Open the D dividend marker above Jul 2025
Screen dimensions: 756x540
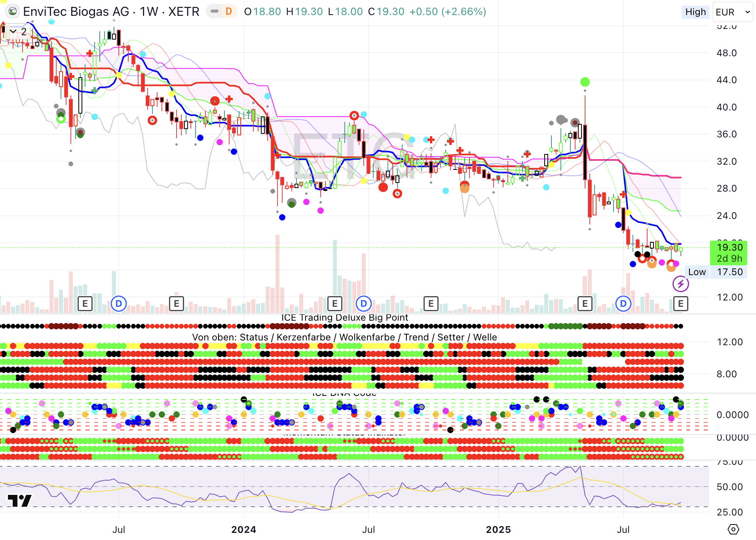coord(623,304)
